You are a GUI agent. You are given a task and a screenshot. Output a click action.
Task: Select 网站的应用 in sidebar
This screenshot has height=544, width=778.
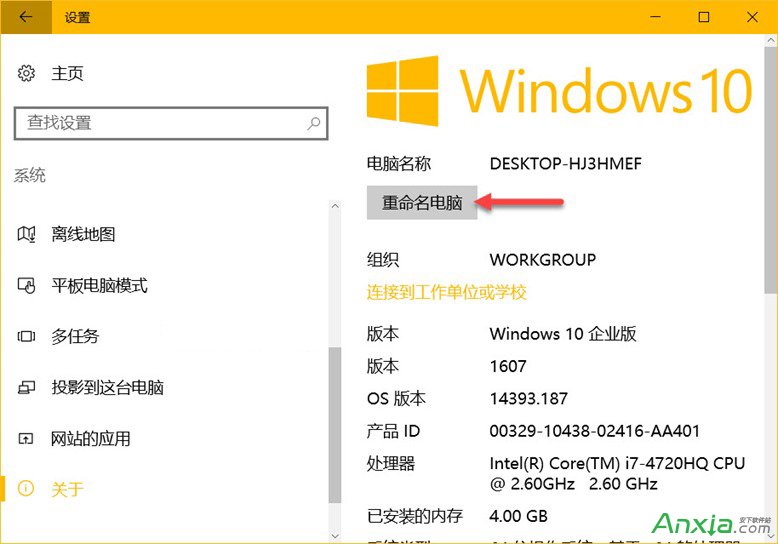click(x=91, y=438)
